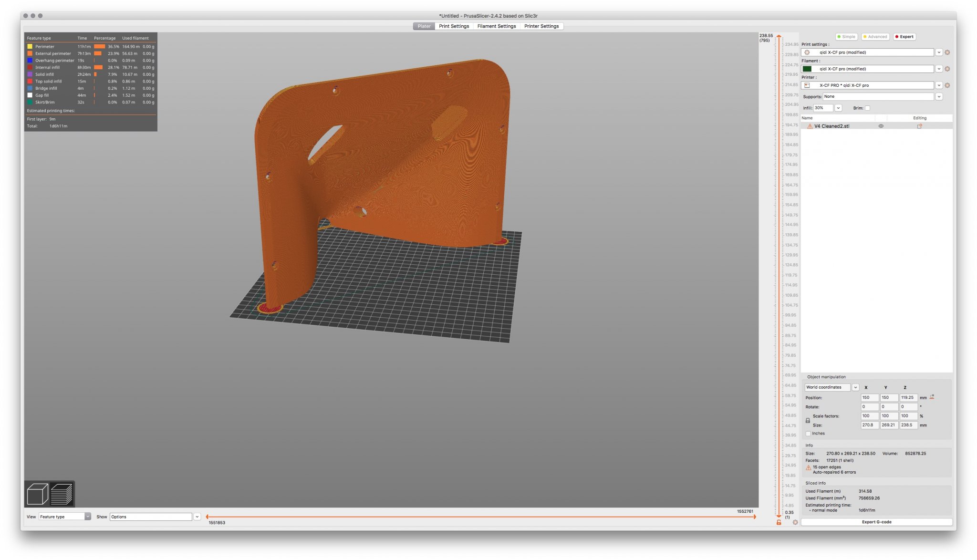Switch to 3D editor view cube icon
The height and width of the screenshot is (560, 977).
point(37,494)
